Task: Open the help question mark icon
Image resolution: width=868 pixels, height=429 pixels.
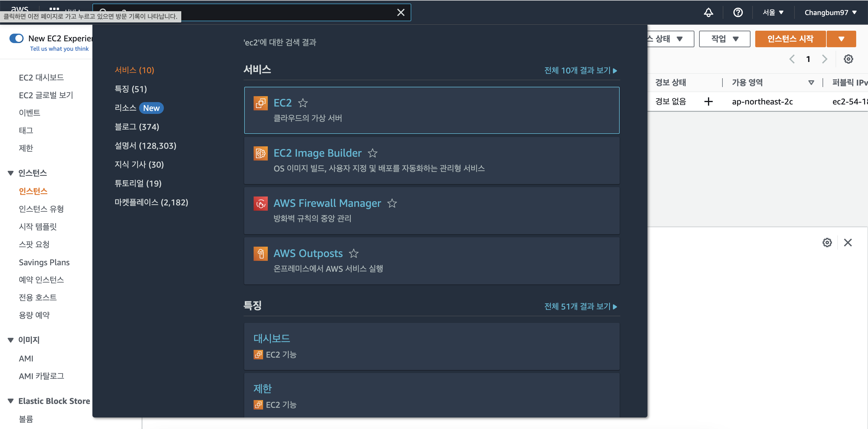Action: (x=738, y=12)
